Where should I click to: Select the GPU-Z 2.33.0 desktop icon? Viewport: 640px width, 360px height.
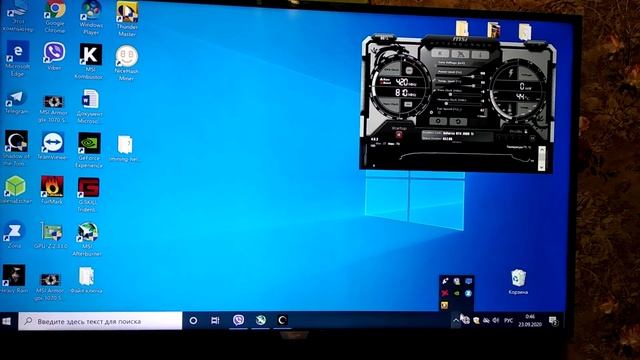[51, 236]
